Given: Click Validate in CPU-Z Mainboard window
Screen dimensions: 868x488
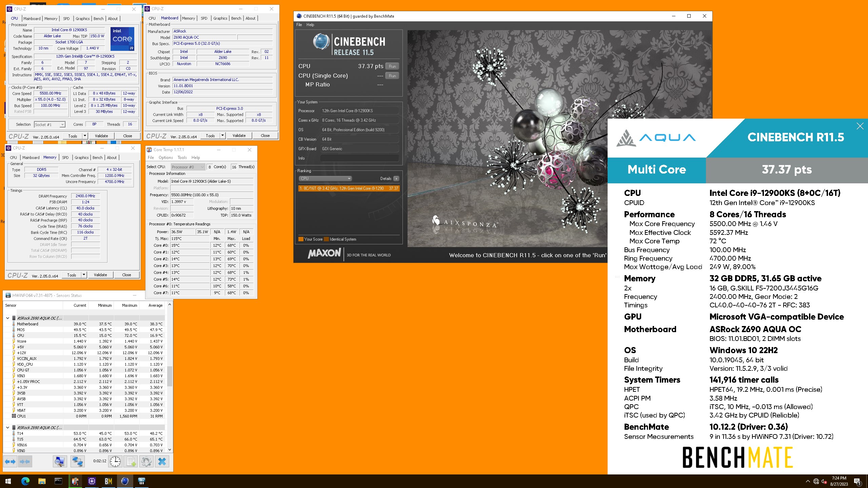Looking at the screenshot, I should 239,136.
